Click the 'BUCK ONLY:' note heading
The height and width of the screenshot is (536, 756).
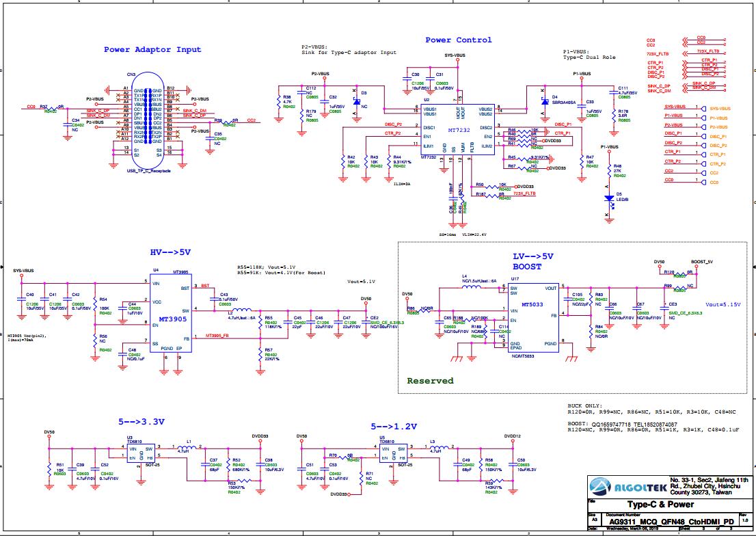(x=585, y=406)
